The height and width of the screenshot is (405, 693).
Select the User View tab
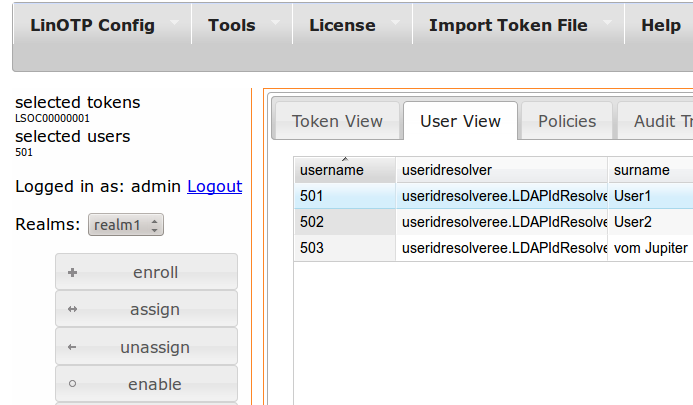coord(460,121)
